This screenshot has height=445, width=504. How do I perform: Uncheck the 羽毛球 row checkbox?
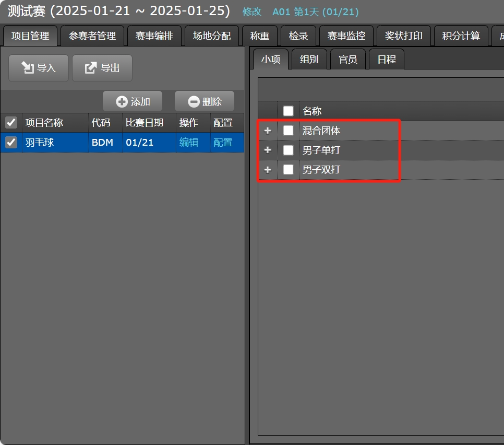coord(11,142)
